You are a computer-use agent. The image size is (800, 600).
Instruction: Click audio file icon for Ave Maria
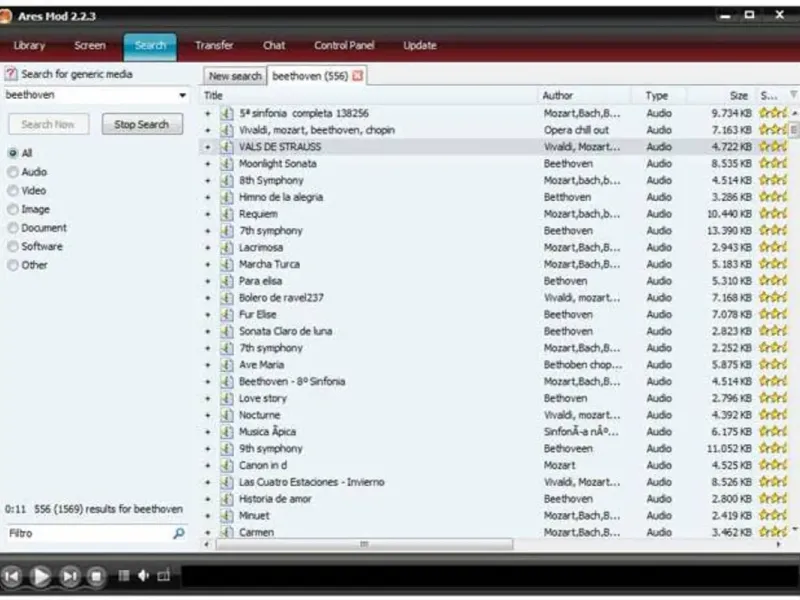pos(227,365)
